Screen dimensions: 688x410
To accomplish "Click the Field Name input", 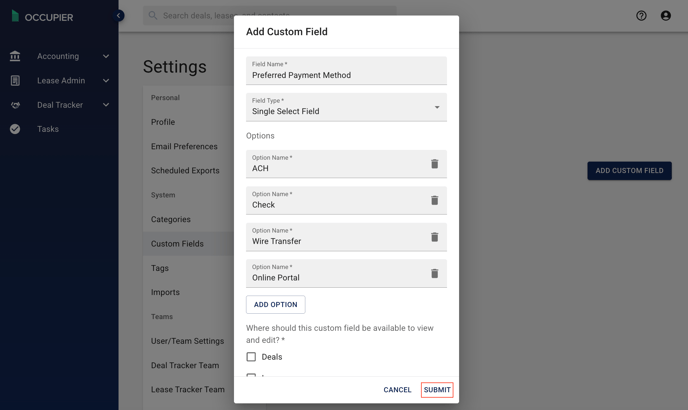I will point(346,71).
